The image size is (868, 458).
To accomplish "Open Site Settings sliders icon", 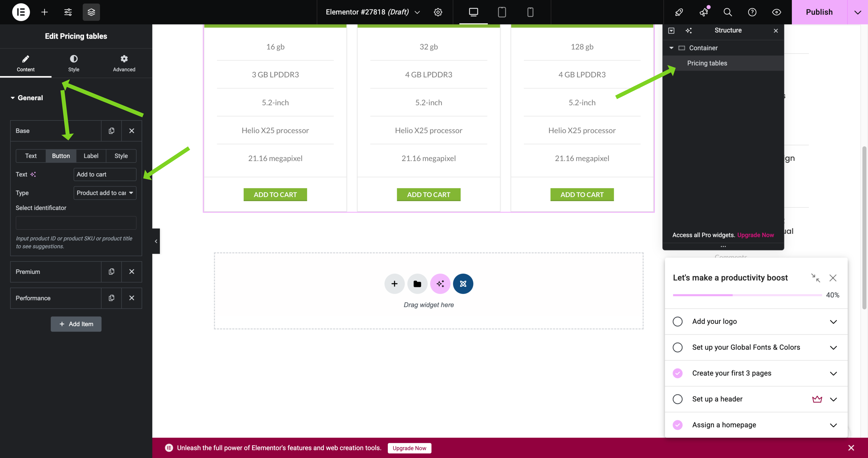I will tap(68, 12).
